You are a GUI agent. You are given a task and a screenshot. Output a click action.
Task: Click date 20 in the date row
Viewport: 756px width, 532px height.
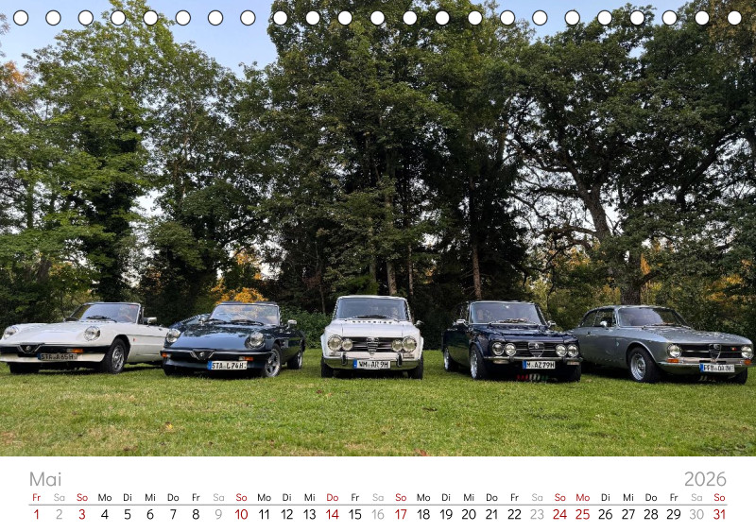click(x=469, y=515)
